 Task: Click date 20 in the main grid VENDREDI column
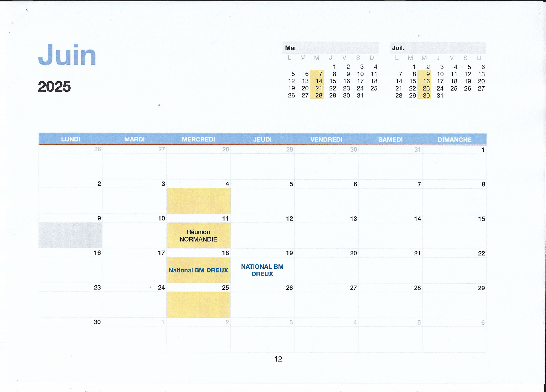(x=354, y=253)
